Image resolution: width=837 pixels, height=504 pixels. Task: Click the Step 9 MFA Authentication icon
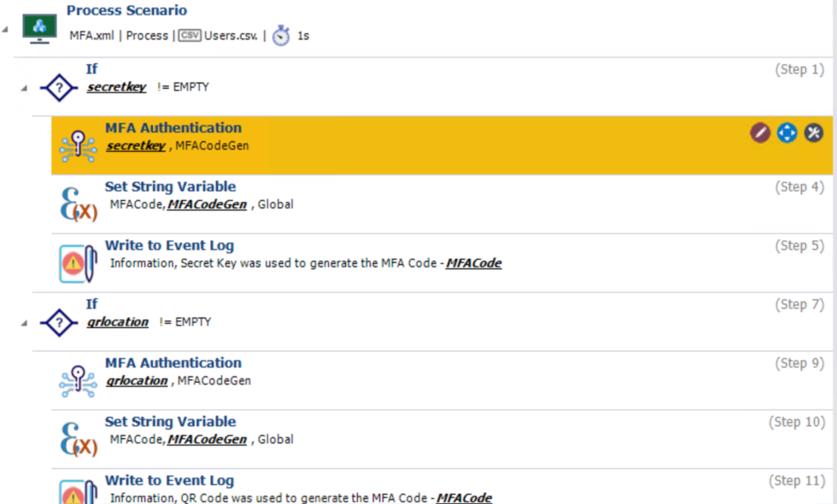78,381
